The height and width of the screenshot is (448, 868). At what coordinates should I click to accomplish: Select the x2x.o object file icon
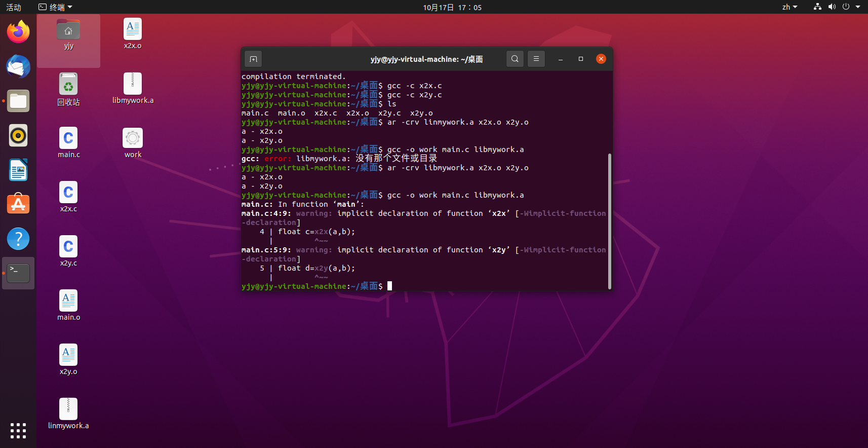[133, 34]
